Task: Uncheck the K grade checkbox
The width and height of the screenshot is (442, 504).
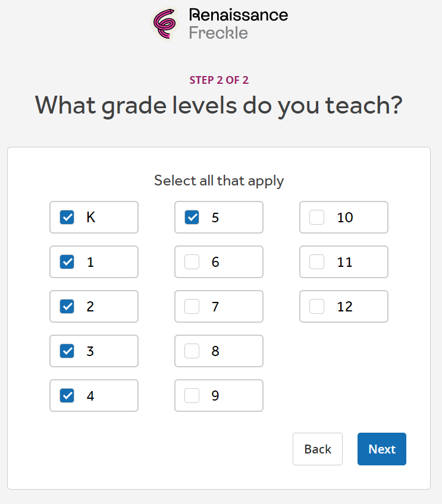Action: pyautogui.click(x=67, y=218)
